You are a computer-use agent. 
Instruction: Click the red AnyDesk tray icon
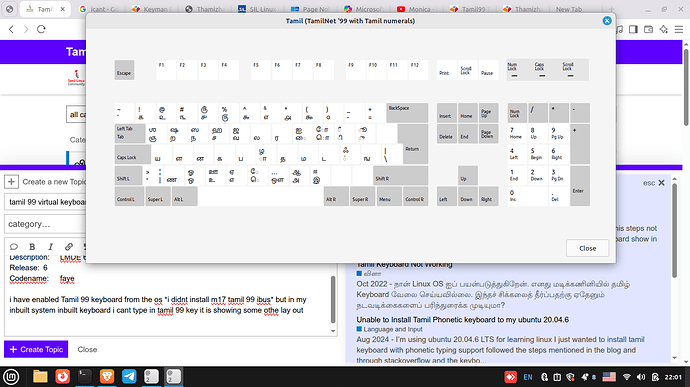coord(510,377)
